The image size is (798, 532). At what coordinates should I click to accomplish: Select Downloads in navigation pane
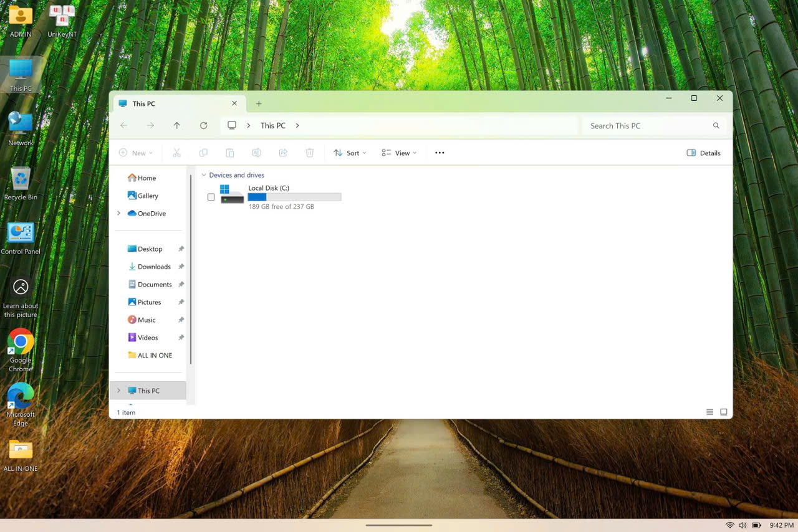pyautogui.click(x=154, y=267)
